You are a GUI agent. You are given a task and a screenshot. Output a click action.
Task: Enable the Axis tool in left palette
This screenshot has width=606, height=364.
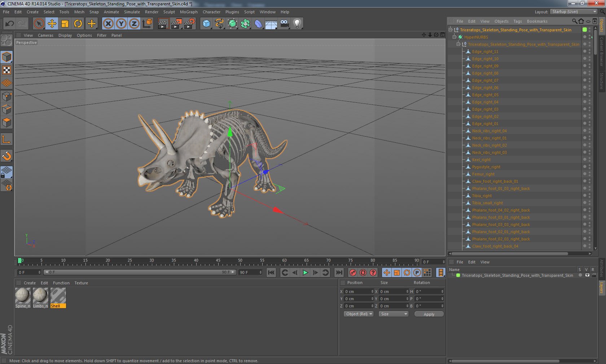coord(7,139)
